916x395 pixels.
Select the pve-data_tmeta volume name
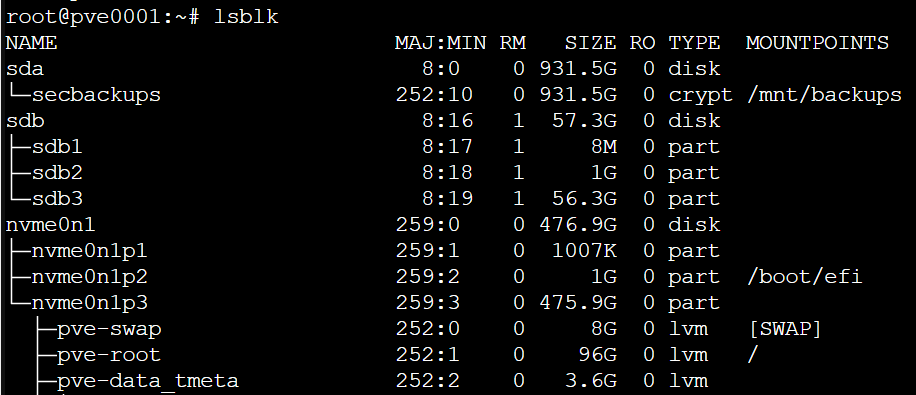tap(148, 381)
